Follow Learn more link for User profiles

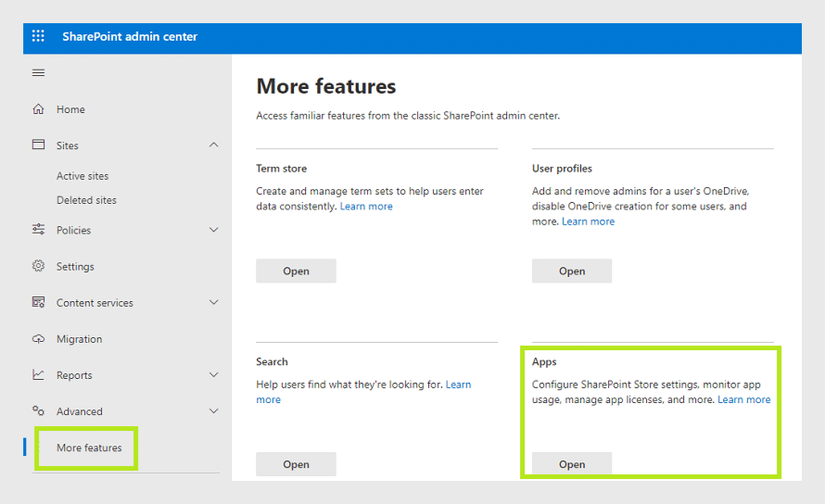589,221
